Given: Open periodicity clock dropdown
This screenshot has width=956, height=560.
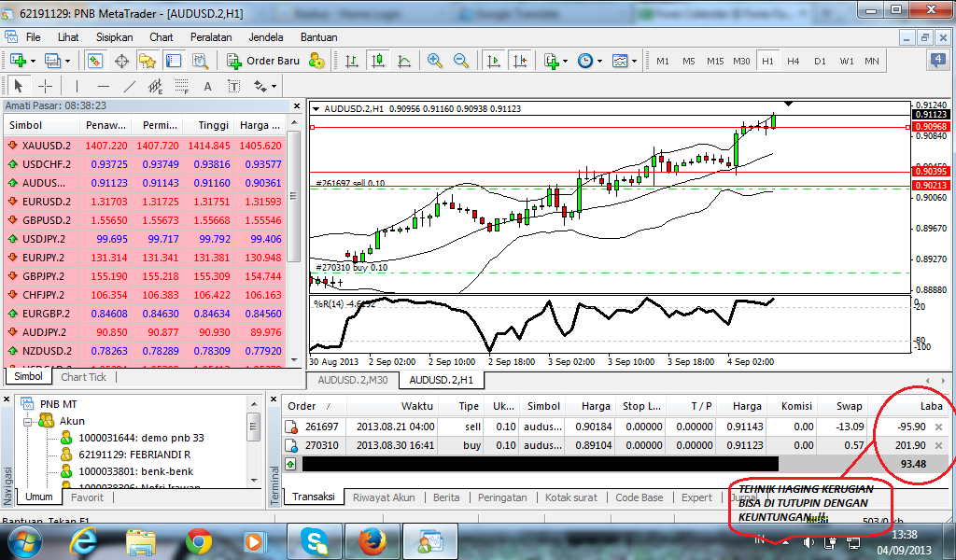Looking at the screenshot, I should 589,61.
